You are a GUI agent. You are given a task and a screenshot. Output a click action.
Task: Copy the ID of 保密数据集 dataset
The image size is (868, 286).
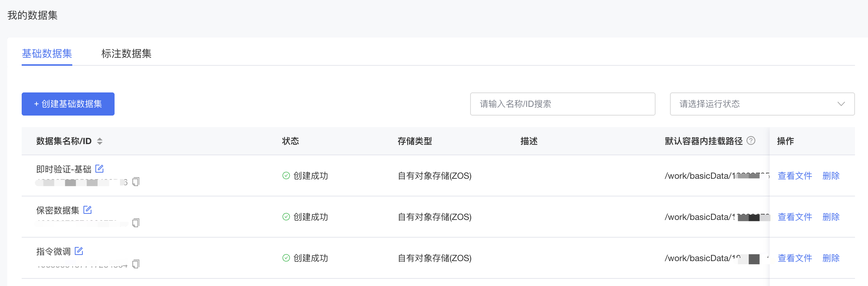136,223
